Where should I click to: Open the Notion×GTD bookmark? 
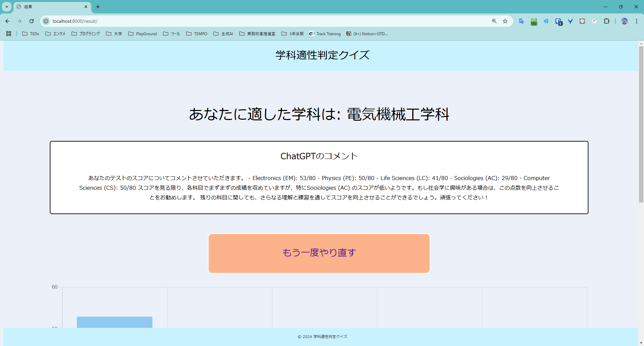[367, 34]
